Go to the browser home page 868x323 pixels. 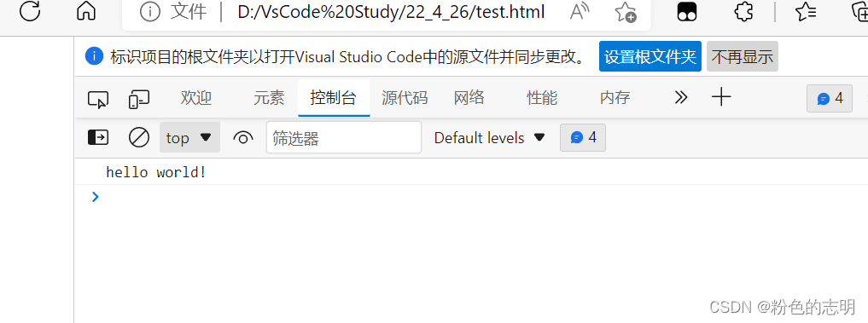(86, 11)
